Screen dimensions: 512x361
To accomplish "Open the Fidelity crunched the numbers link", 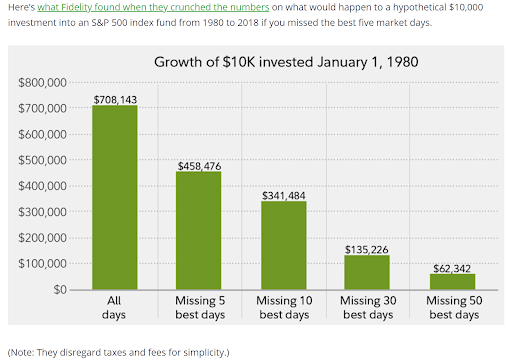I will [x=153, y=7].
